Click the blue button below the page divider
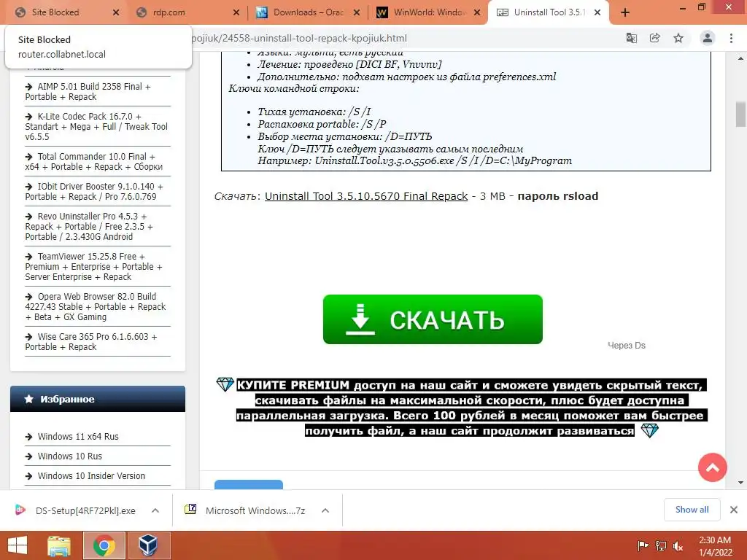Image resolution: width=747 pixels, height=560 pixels. point(249,485)
